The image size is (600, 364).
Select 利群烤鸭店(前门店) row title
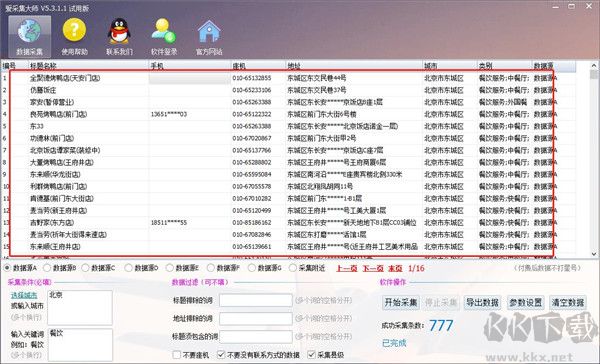pos(59,186)
